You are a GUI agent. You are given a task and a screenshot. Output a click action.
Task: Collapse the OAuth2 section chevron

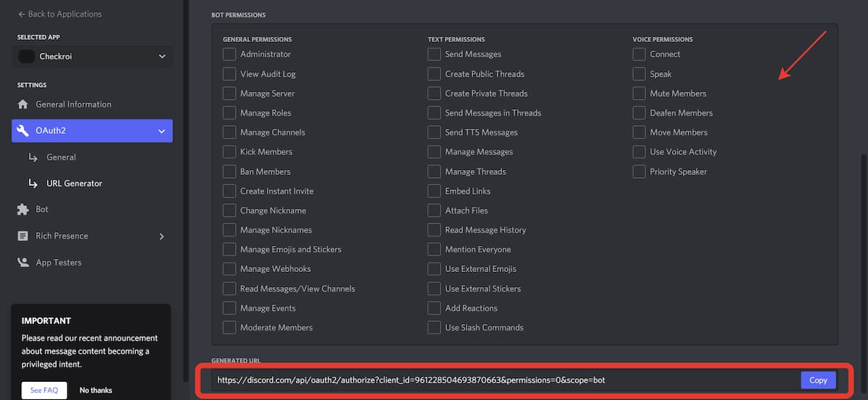(161, 131)
